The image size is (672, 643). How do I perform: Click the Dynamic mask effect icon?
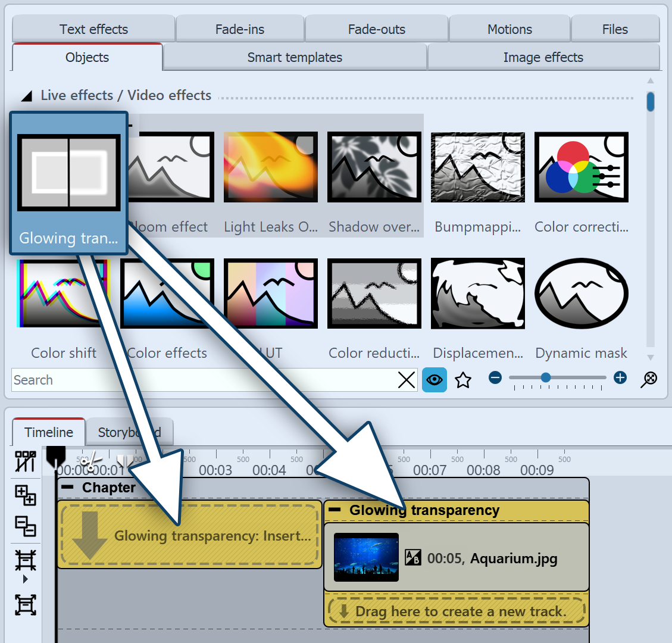[581, 294]
